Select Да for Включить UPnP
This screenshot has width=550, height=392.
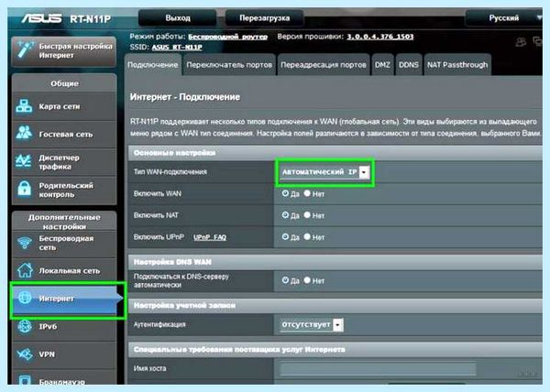pyautogui.click(x=285, y=237)
